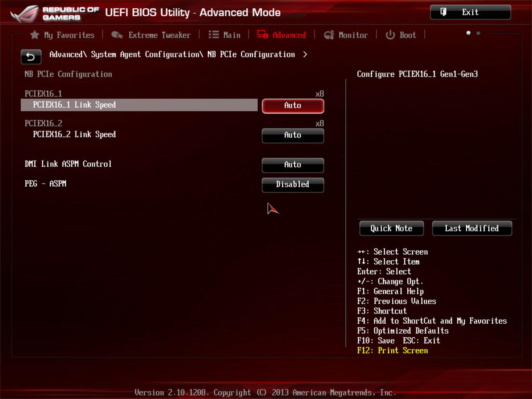532x399 pixels.
Task: Switch to the Monitor tab
Action: coord(346,35)
